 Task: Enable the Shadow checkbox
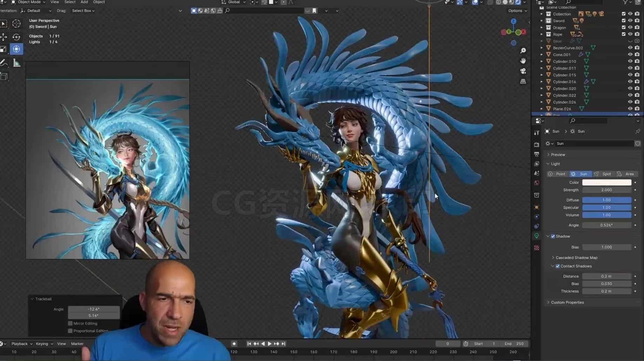[x=553, y=236]
